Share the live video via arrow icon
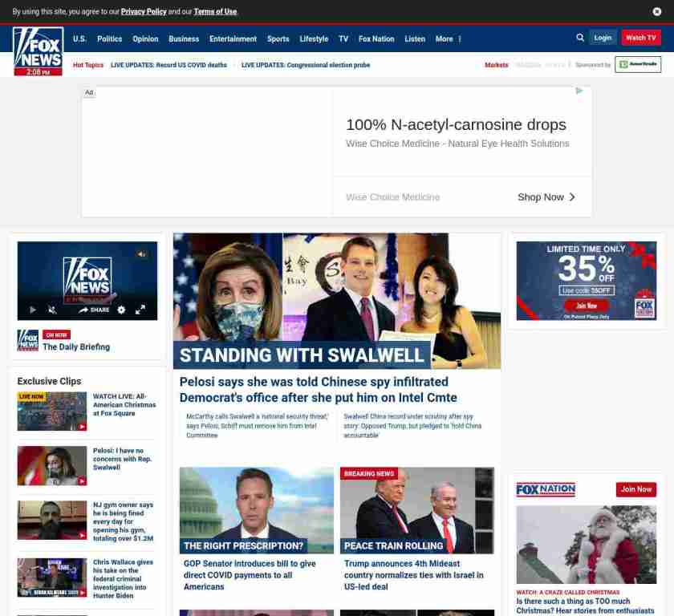 pyautogui.click(x=94, y=310)
